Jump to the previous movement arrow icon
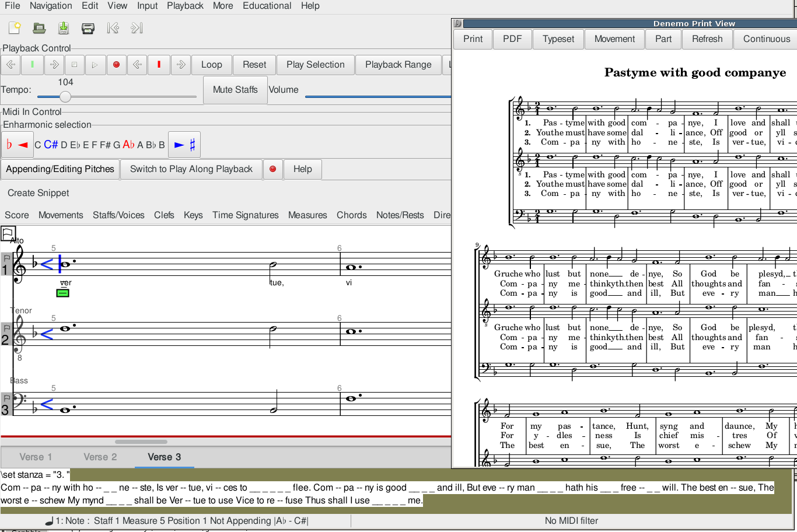Image resolution: width=797 pixels, height=532 pixels. coord(113,28)
